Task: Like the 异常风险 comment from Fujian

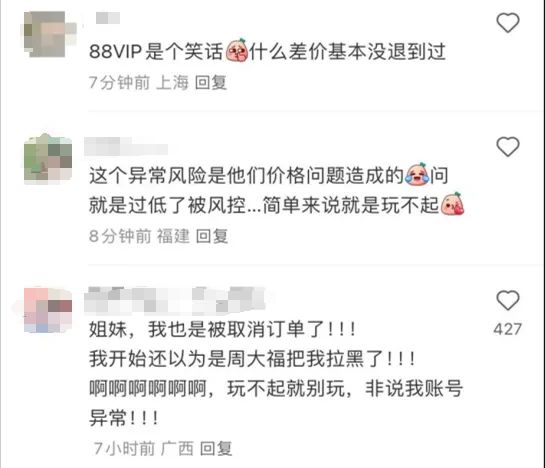Action: click(508, 146)
